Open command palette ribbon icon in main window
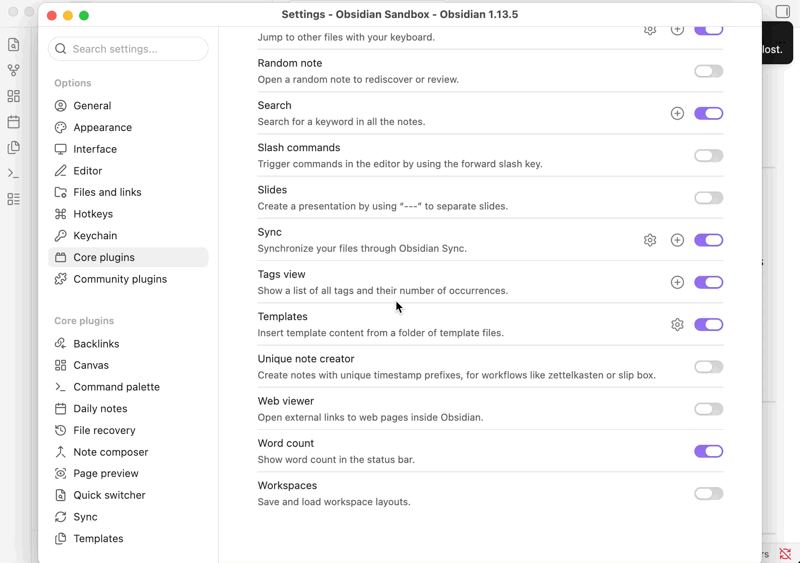 click(14, 174)
